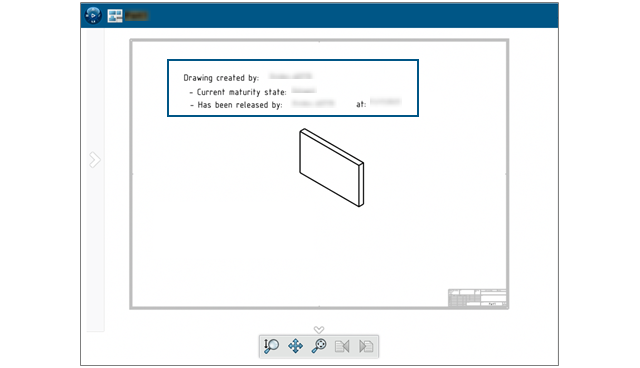The height and width of the screenshot is (368, 640).
Task: Go to the previous sheet icon
Action: pyautogui.click(x=342, y=346)
